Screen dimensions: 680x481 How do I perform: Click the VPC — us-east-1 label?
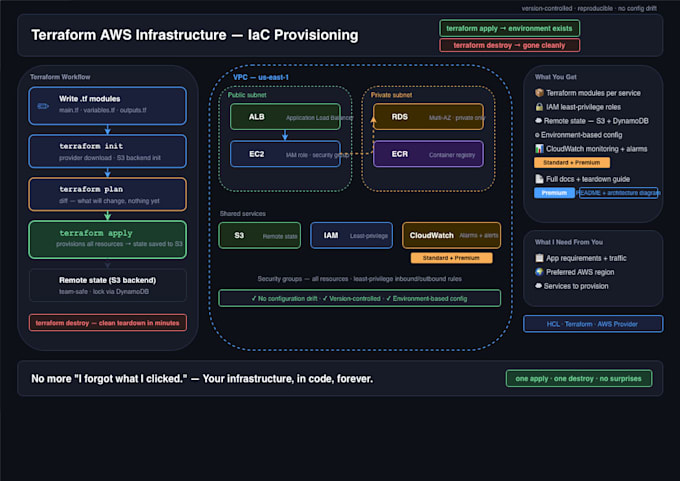click(x=261, y=77)
